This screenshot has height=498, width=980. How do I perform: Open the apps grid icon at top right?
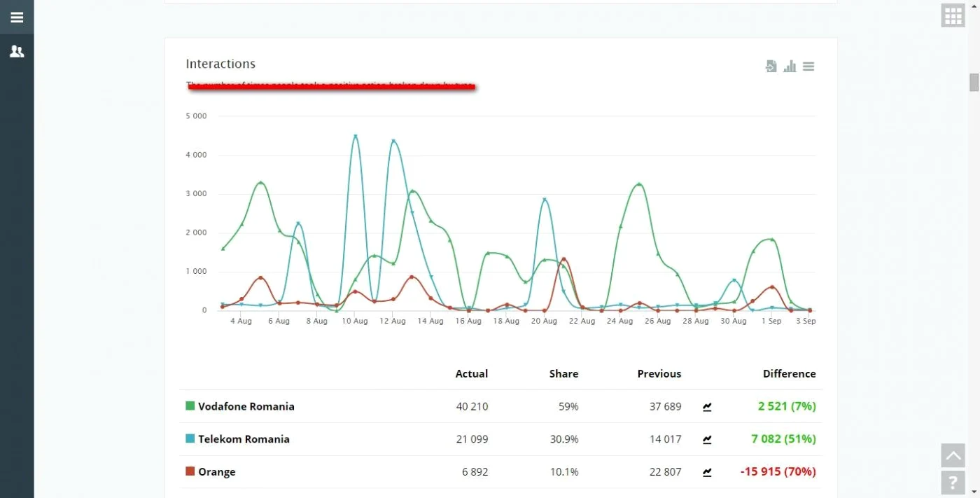point(953,15)
